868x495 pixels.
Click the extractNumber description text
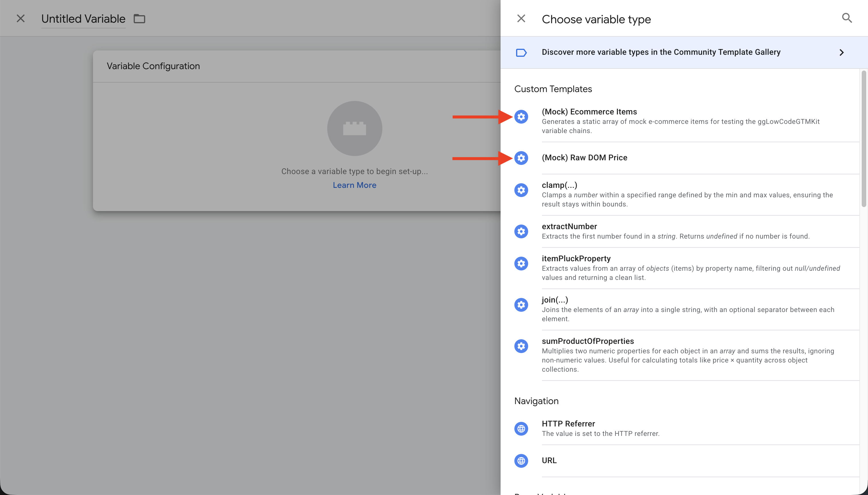tap(676, 236)
